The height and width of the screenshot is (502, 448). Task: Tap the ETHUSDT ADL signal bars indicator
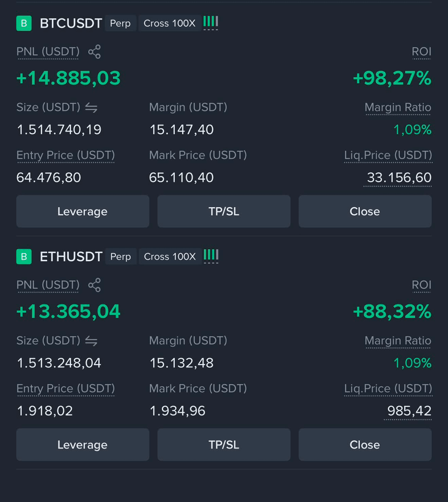click(211, 256)
